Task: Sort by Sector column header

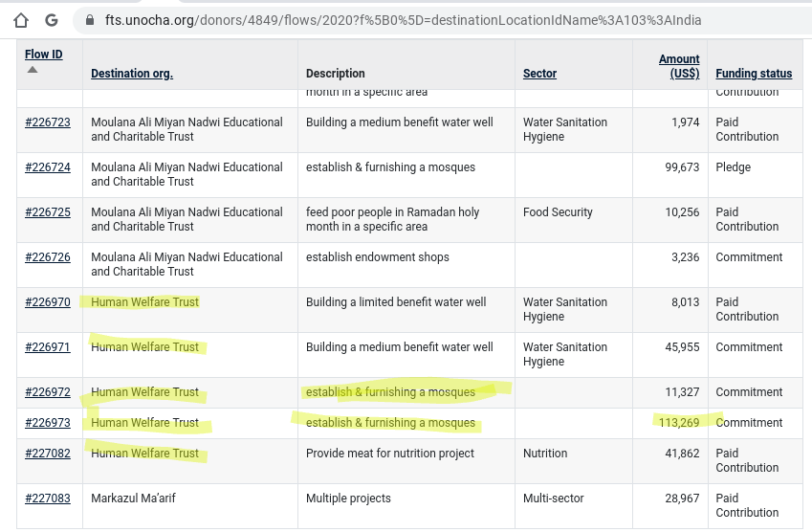Action: pos(539,74)
